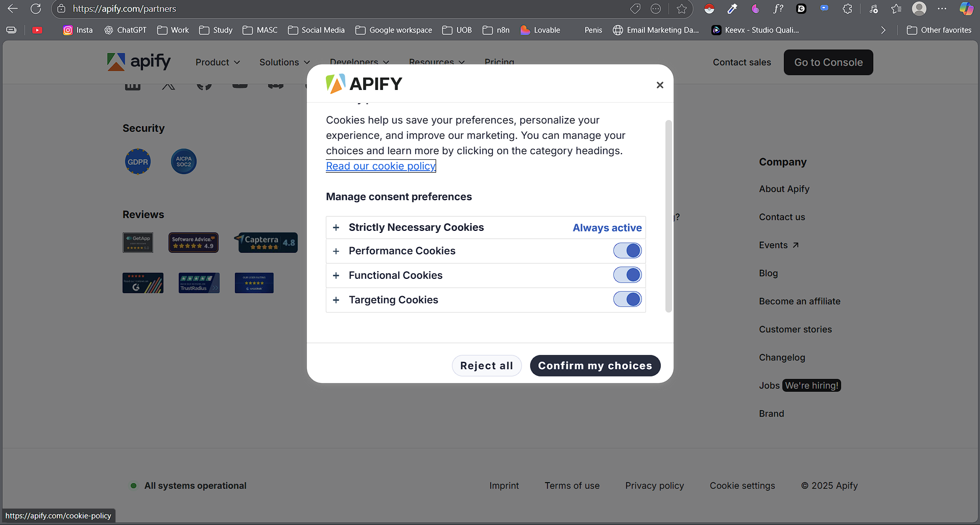Viewport: 980px width, 525px height.
Task: Open favorites hub star-list icon
Action: [x=896, y=9]
